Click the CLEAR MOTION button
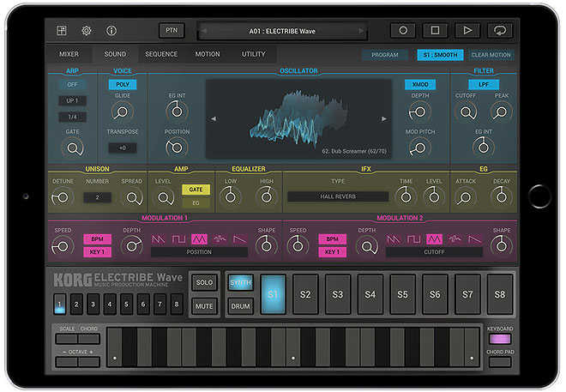The width and height of the screenshot is (566, 392). (491, 55)
